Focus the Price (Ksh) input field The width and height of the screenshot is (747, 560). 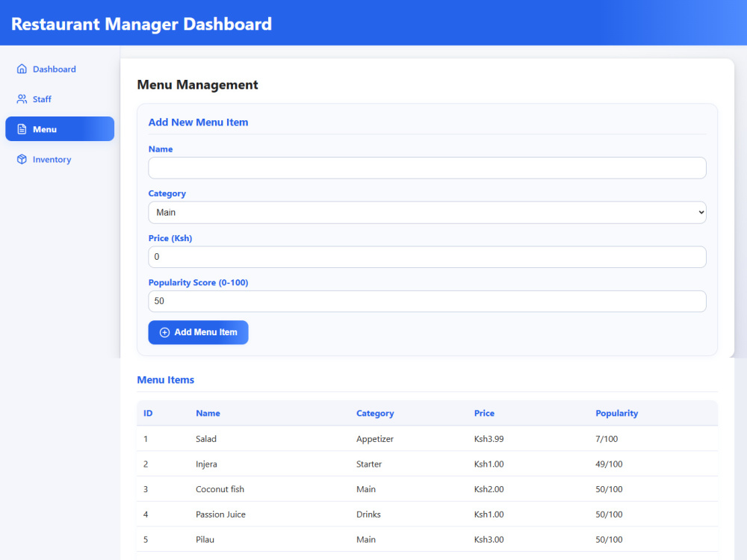pos(427,257)
